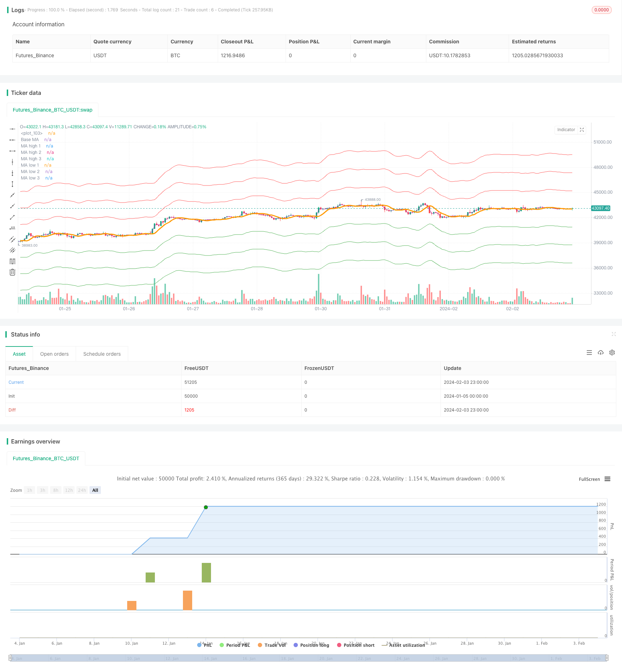This screenshot has width=622, height=672.
Task: Open the gear settings in Status info
Action: [612, 353]
